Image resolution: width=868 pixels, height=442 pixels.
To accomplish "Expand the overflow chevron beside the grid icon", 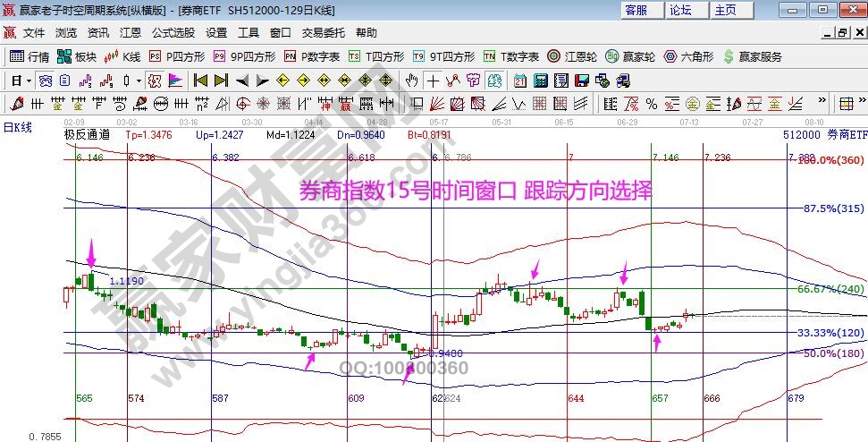I will [x=862, y=101].
